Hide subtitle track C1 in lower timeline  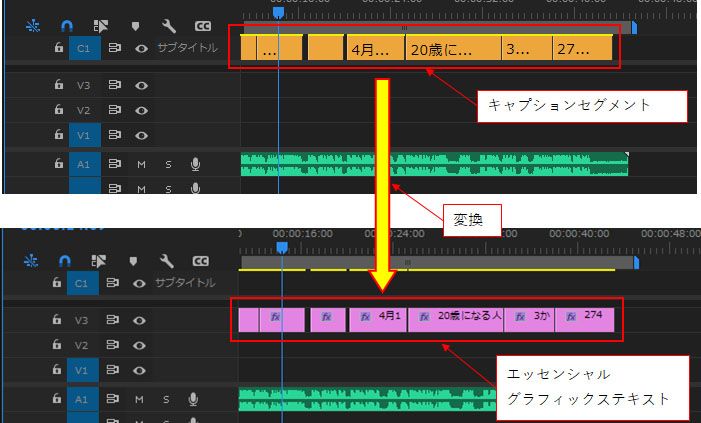click(x=139, y=283)
